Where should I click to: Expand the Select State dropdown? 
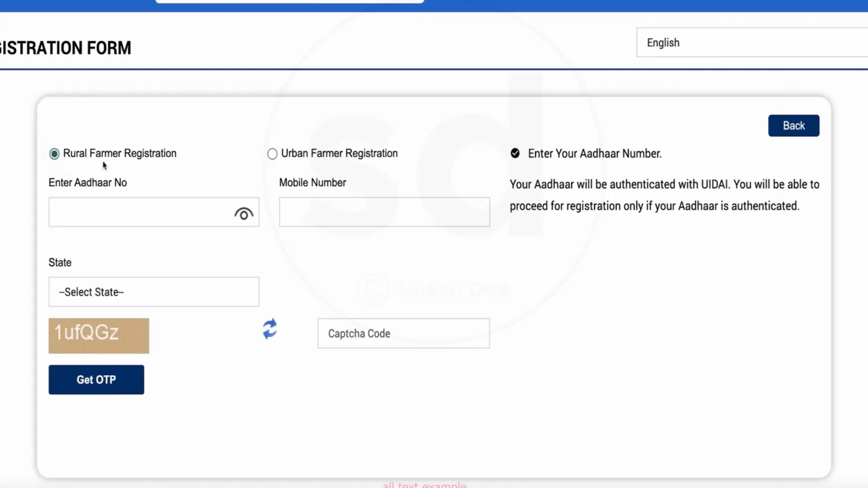point(154,291)
